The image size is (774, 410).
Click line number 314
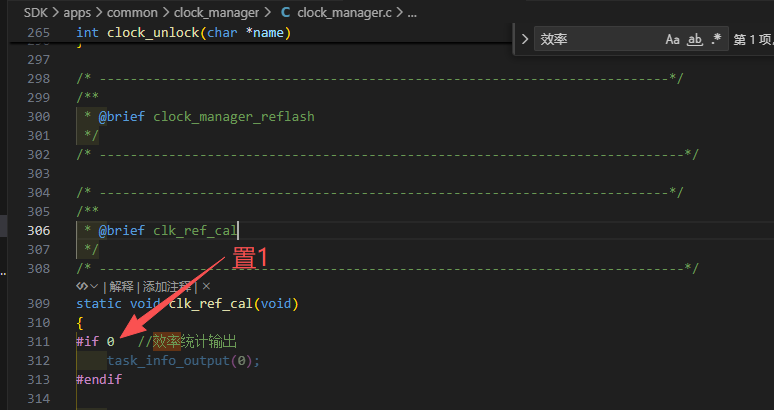point(39,399)
